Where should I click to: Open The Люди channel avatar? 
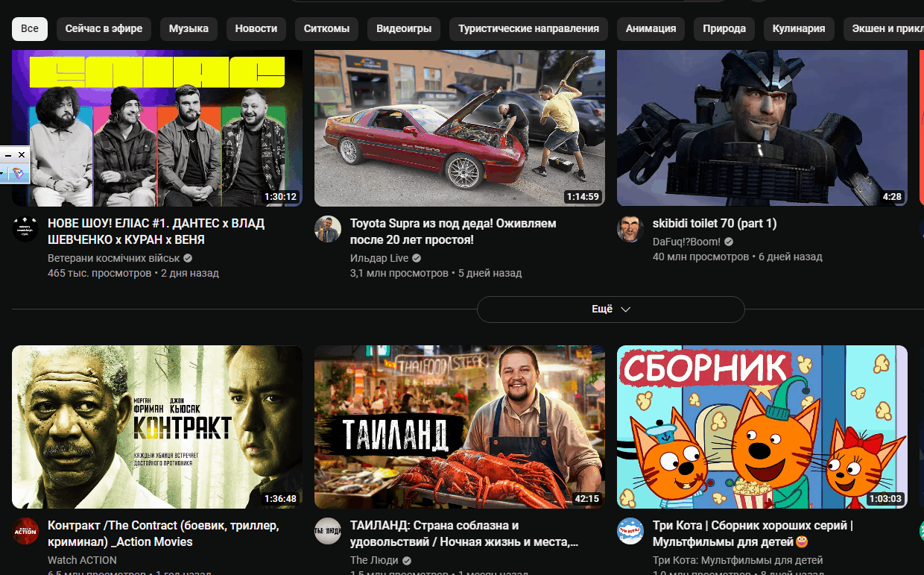click(328, 531)
